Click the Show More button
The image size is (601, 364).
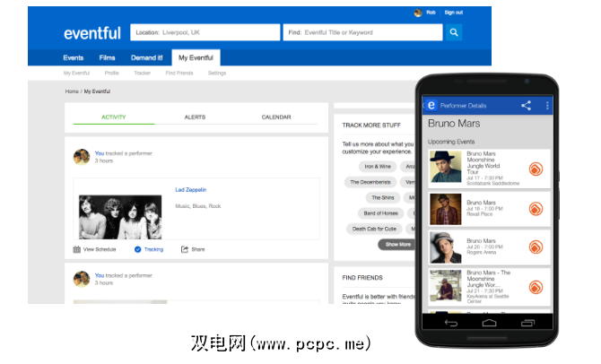coord(397,245)
